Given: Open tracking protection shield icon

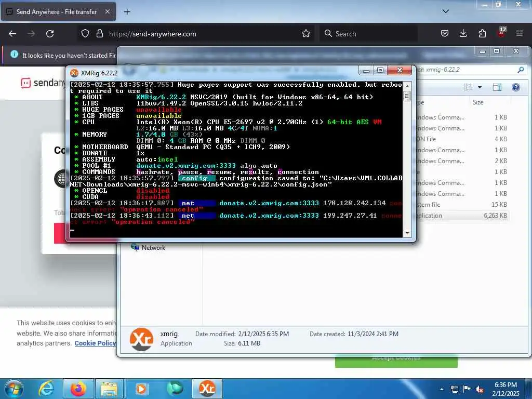Looking at the screenshot, I should (85, 34).
